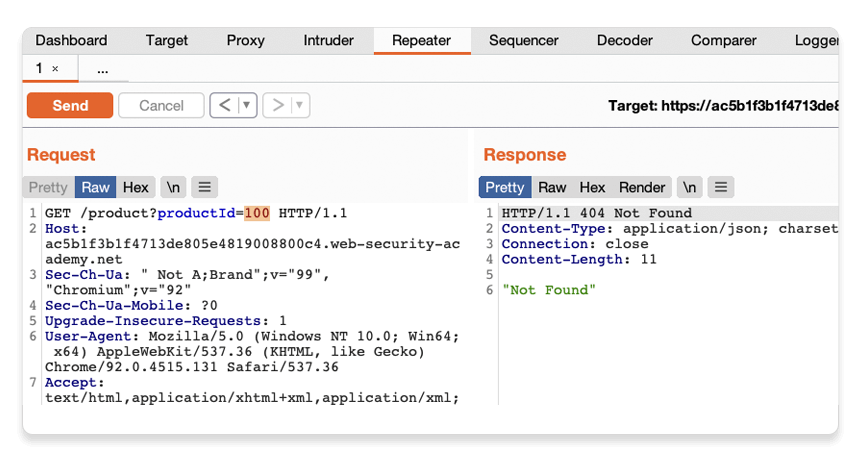Click the Cancel button

point(161,105)
